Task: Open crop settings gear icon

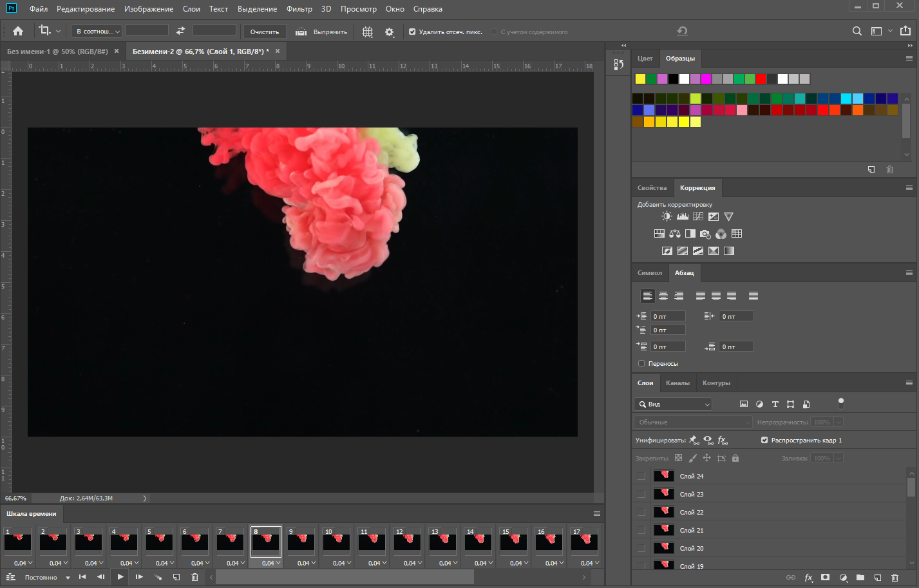Action: tap(389, 32)
